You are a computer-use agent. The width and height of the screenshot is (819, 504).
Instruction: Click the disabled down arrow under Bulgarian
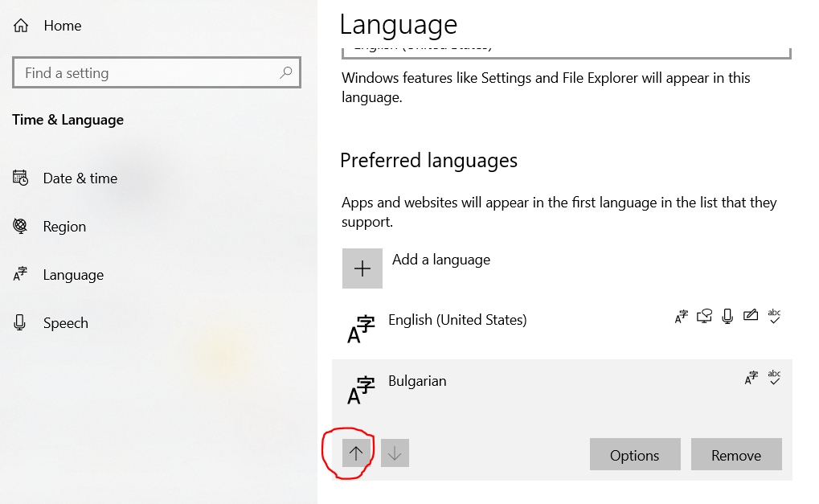point(395,453)
